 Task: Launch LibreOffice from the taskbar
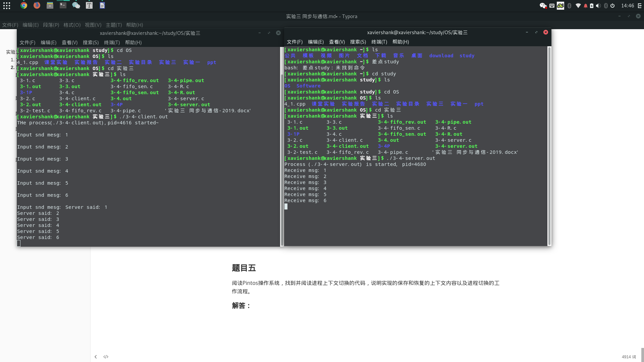[102, 5]
